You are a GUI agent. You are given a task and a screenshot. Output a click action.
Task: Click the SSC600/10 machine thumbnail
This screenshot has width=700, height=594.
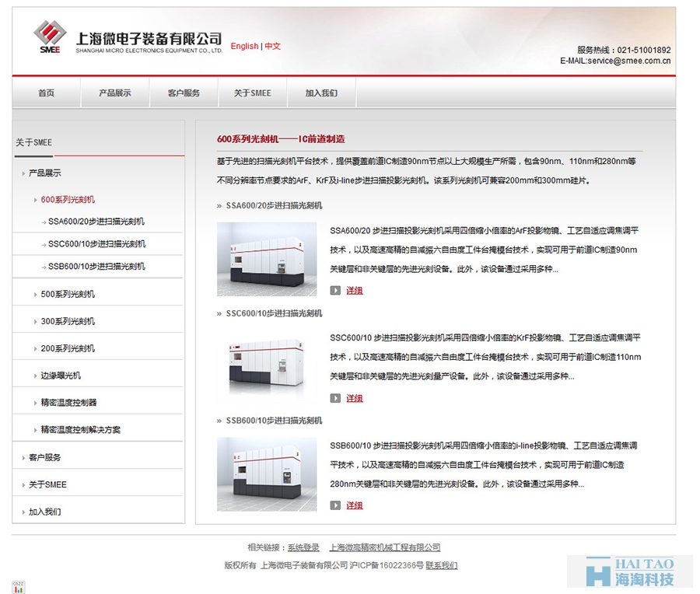pyautogui.click(x=267, y=367)
